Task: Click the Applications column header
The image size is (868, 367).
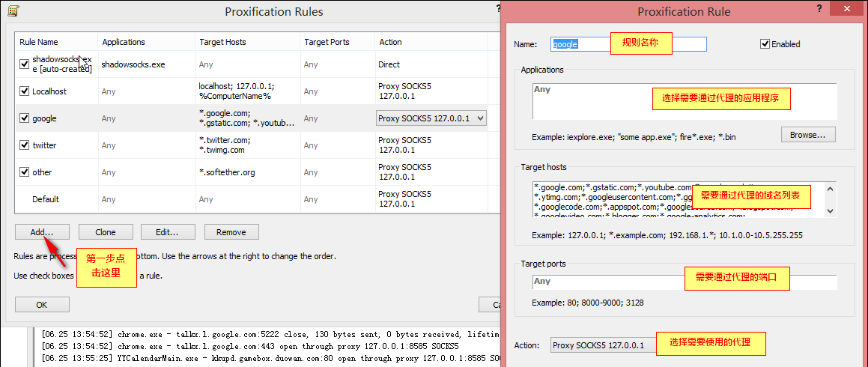Action: tap(146, 42)
